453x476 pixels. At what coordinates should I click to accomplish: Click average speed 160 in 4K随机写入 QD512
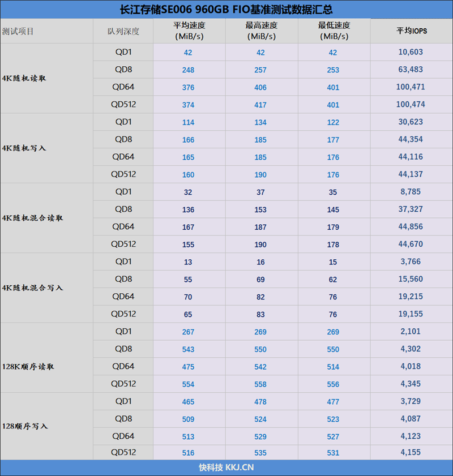click(x=188, y=175)
